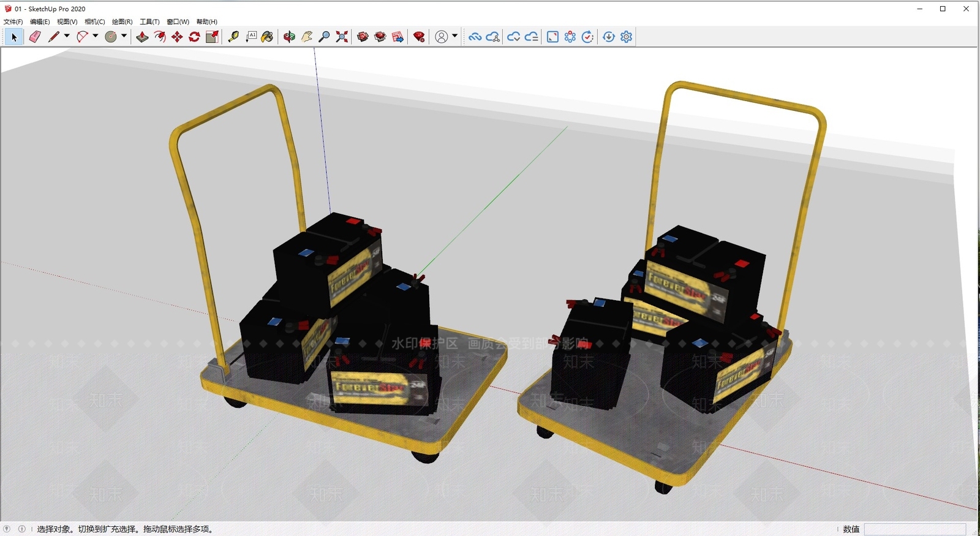Pick the Rotate tool

(x=194, y=37)
